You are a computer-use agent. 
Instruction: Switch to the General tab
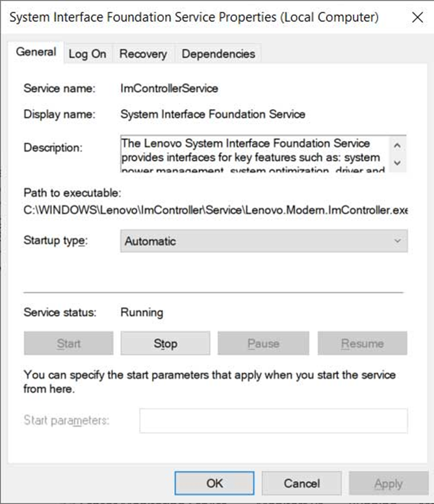(36, 53)
